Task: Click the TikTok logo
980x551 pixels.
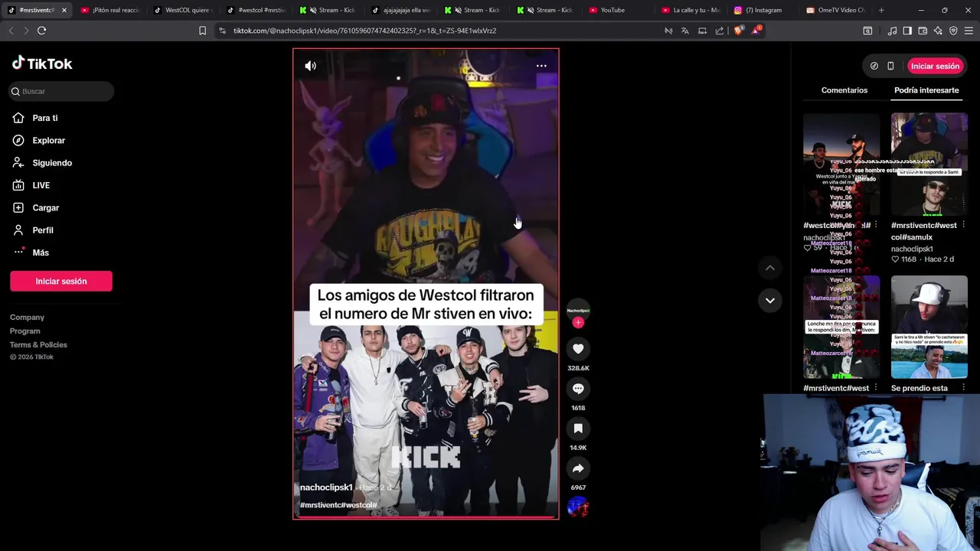Action: 42,64
